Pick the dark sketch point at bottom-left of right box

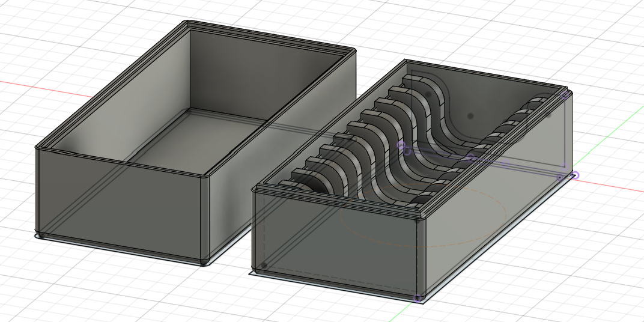(x=264, y=265)
